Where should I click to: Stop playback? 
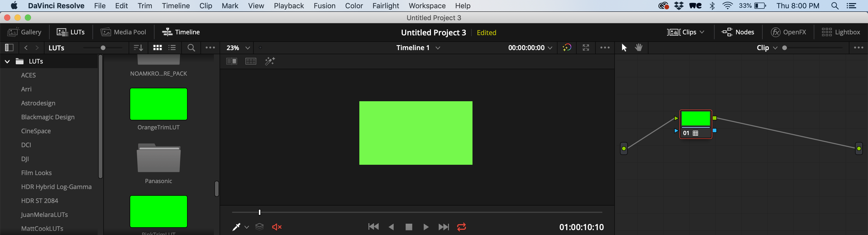point(409,227)
